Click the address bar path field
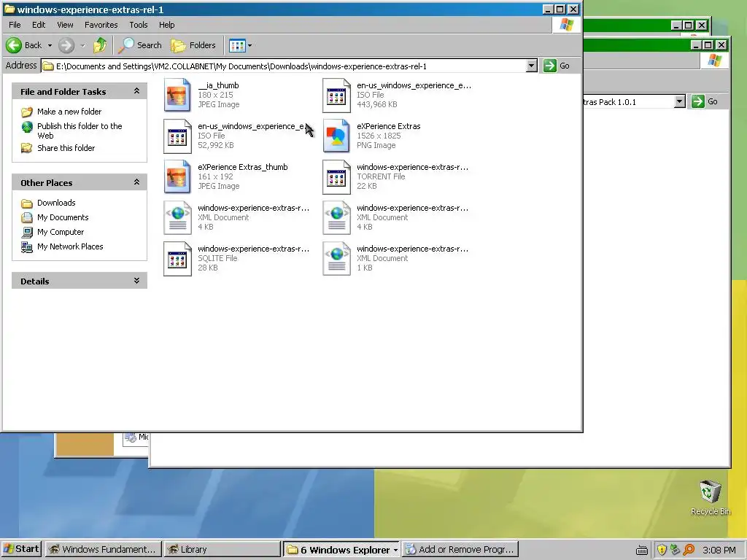This screenshot has height=560, width=747. (284, 66)
